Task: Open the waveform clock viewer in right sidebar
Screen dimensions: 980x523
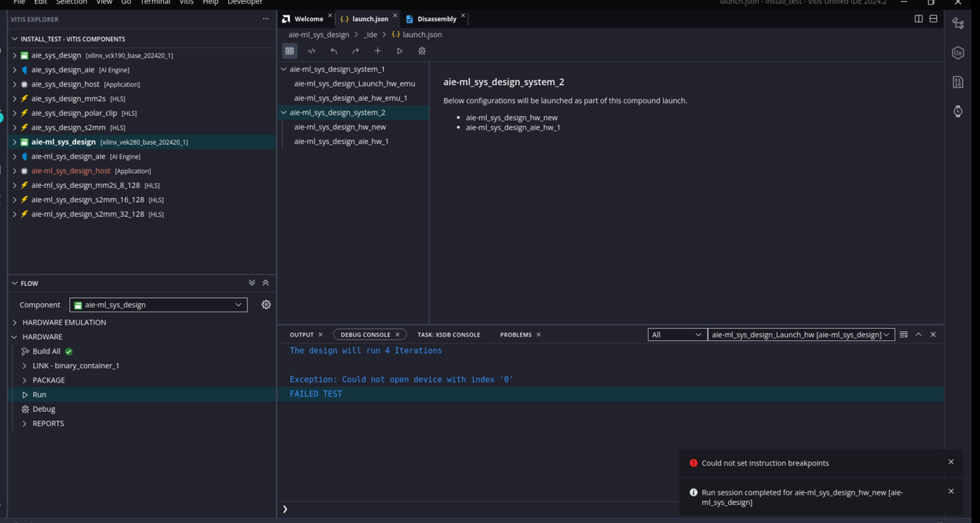Action: tap(958, 111)
